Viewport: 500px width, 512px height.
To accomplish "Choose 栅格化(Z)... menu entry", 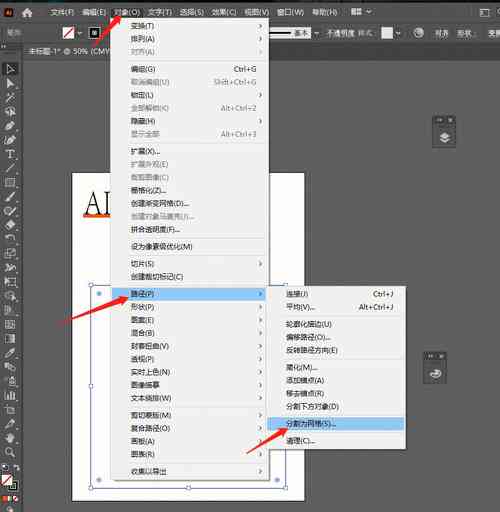I will coord(189,190).
